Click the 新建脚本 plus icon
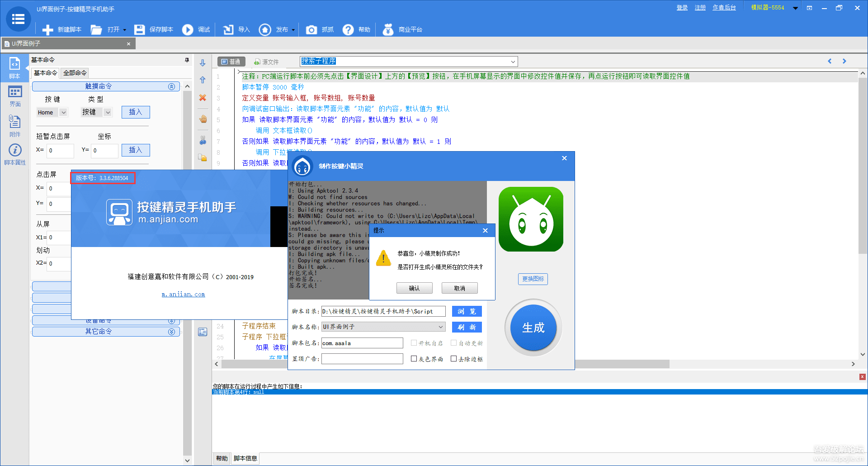 click(x=47, y=30)
